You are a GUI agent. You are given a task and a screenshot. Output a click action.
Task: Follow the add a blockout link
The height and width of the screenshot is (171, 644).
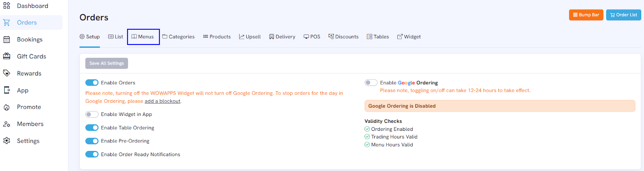(163, 101)
